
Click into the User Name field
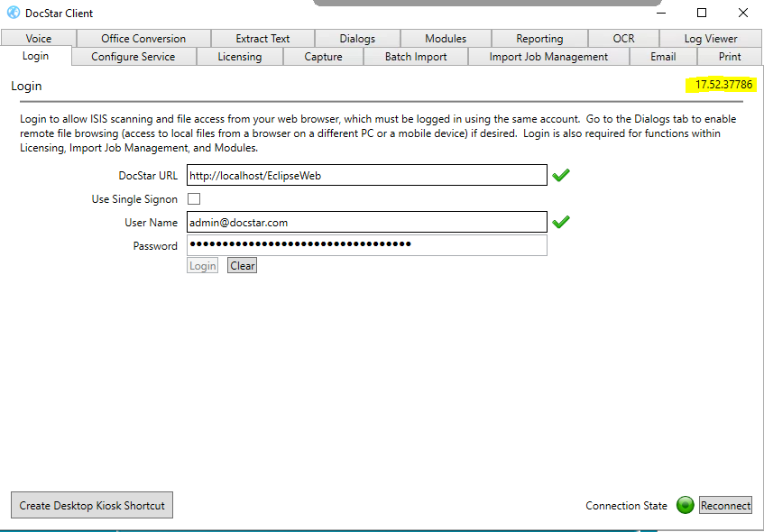click(367, 222)
